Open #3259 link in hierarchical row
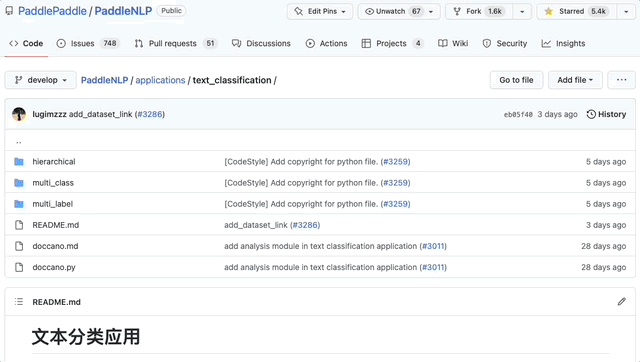 [396, 162]
